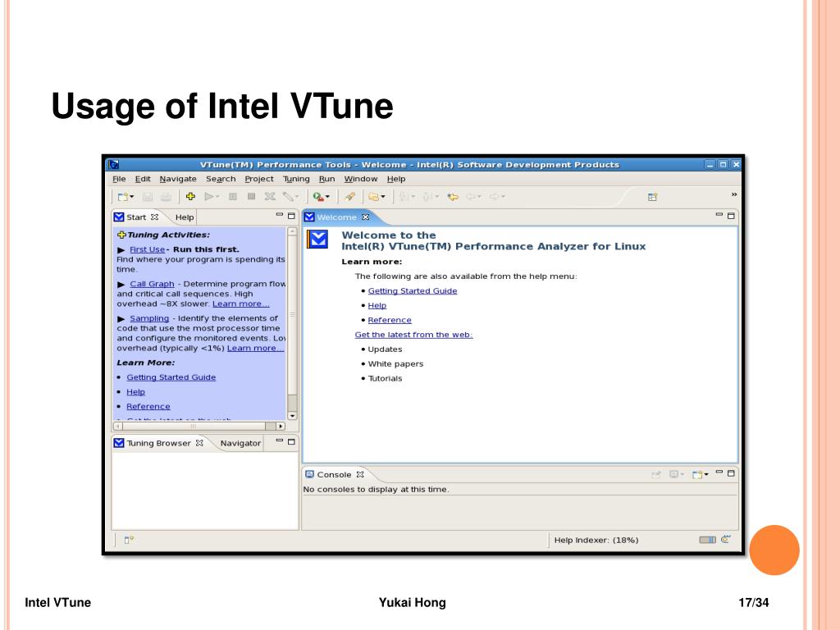Click Start pane vertical scrollbar down arrow

(293, 416)
